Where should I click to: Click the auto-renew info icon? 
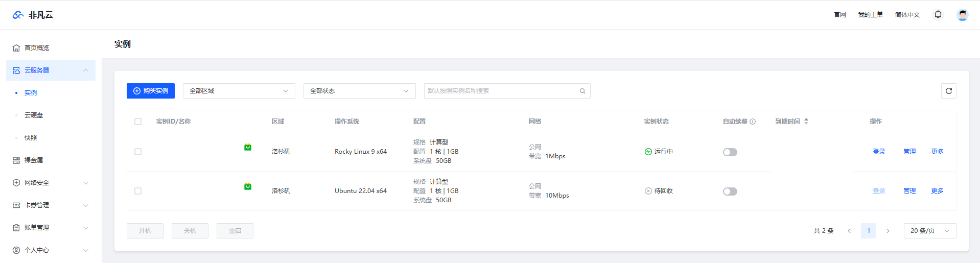click(x=753, y=122)
